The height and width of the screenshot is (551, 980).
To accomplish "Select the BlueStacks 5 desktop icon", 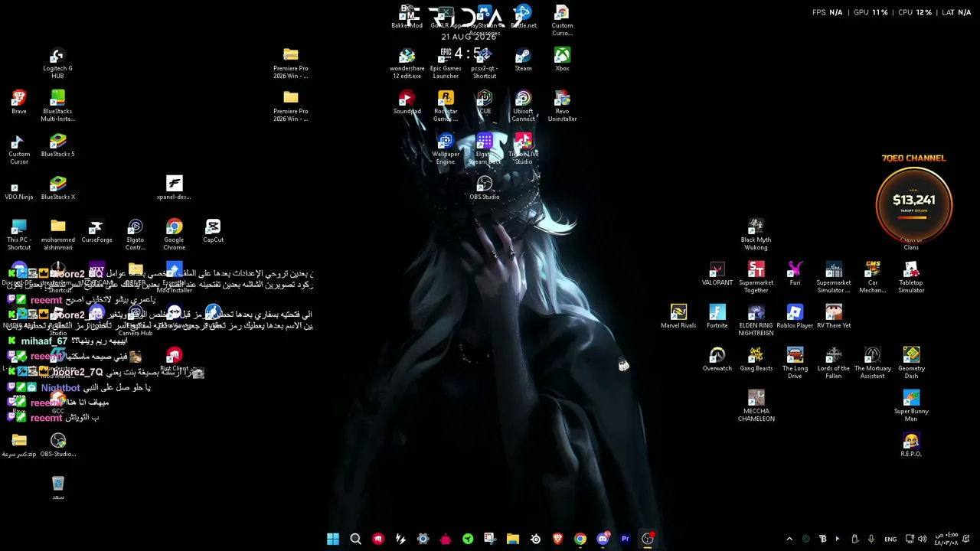I will [x=57, y=145].
